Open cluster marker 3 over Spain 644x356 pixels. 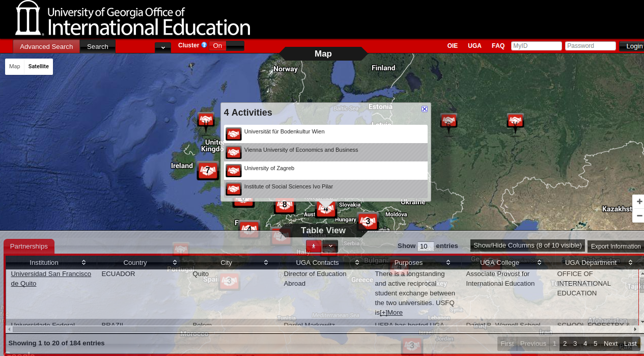(x=229, y=281)
